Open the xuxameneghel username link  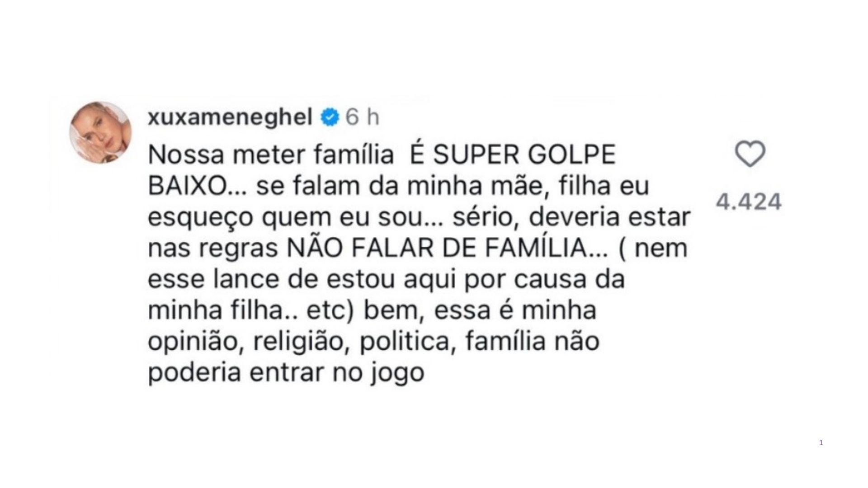[230, 117]
